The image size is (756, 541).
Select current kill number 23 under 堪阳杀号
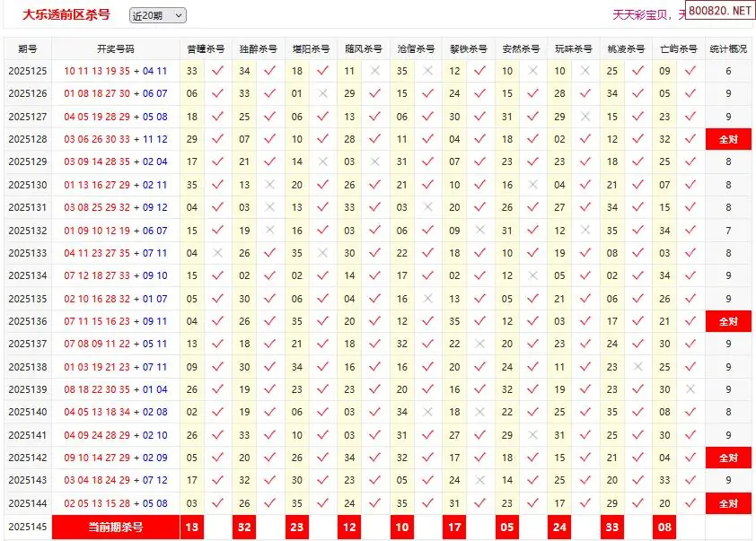pos(297,527)
